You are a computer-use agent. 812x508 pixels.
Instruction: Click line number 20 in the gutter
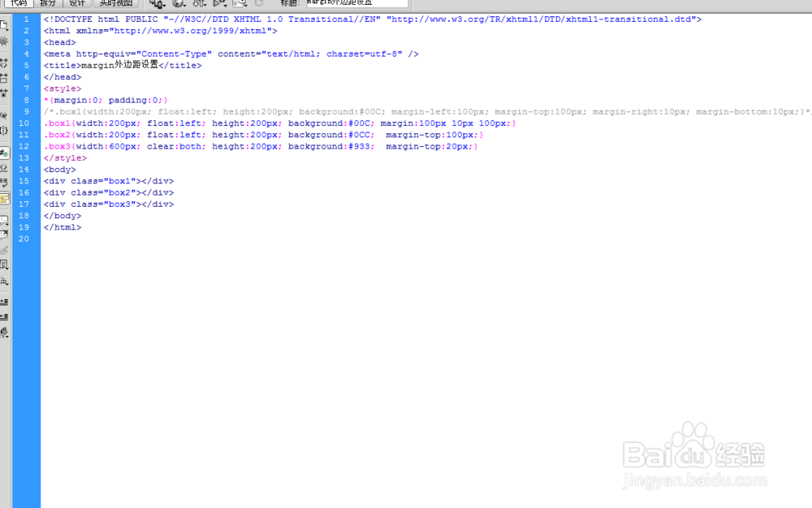[x=24, y=239]
